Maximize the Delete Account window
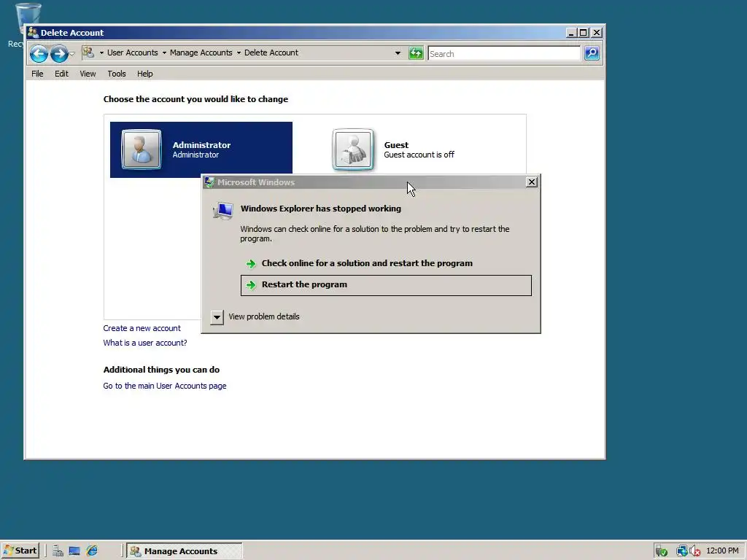Image resolution: width=747 pixels, height=560 pixels. 583,32
